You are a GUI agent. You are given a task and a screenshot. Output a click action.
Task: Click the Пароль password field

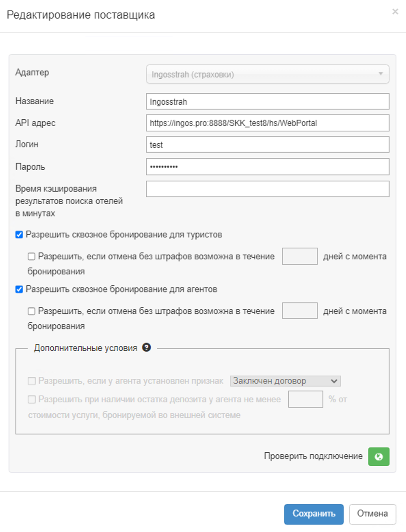(267, 167)
